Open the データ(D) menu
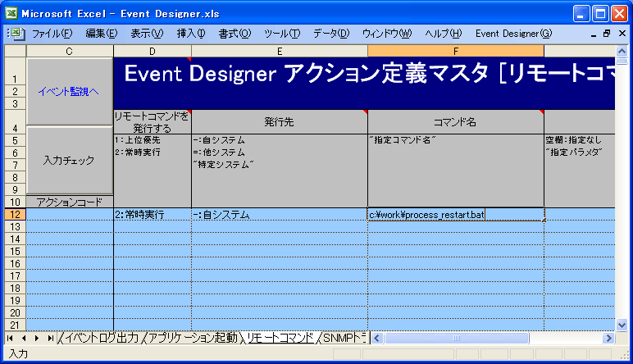Image resolution: width=633 pixels, height=364 pixels. [331, 34]
